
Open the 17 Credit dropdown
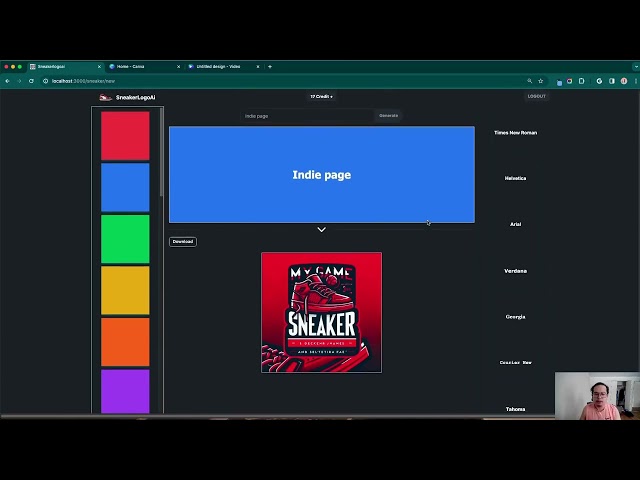[321, 97]
